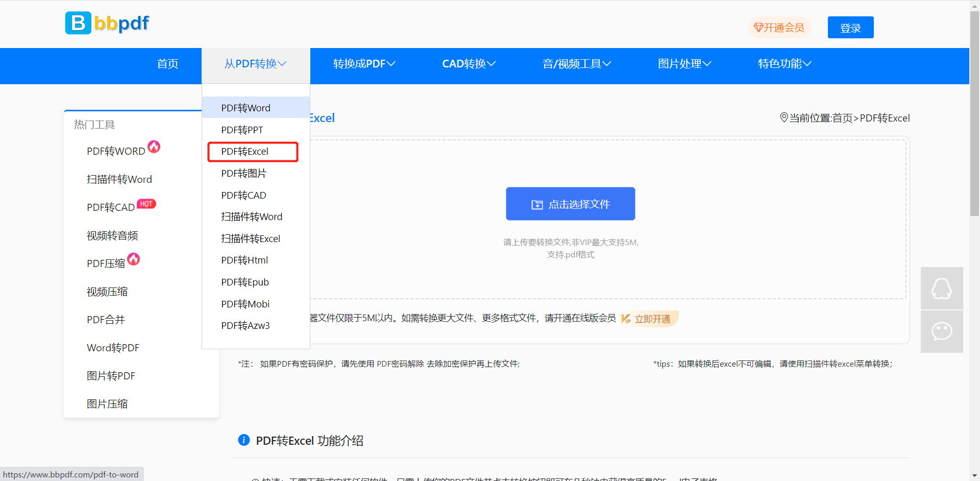Open 图片压缩 in the sidebar

click(107, 404)
